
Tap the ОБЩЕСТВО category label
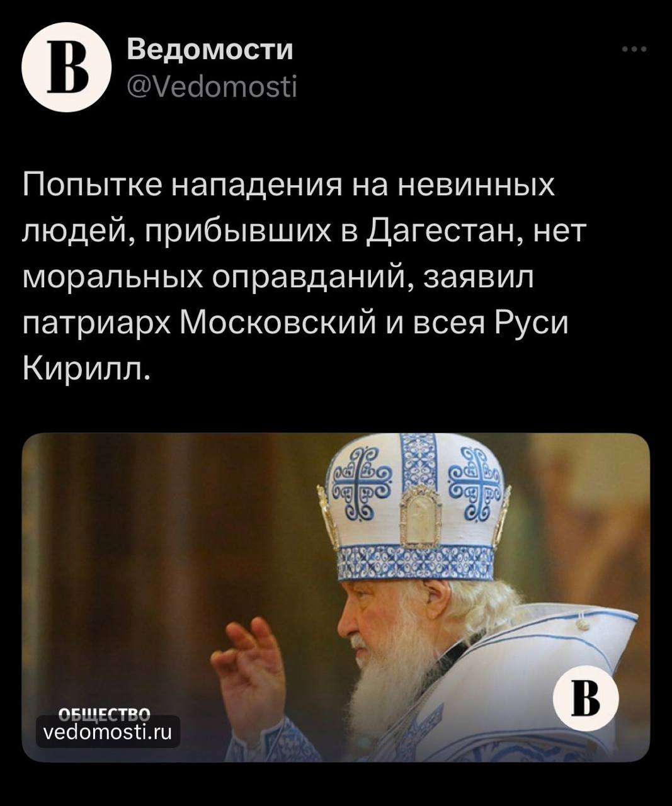pyautogui.click(x=104, y=714)
